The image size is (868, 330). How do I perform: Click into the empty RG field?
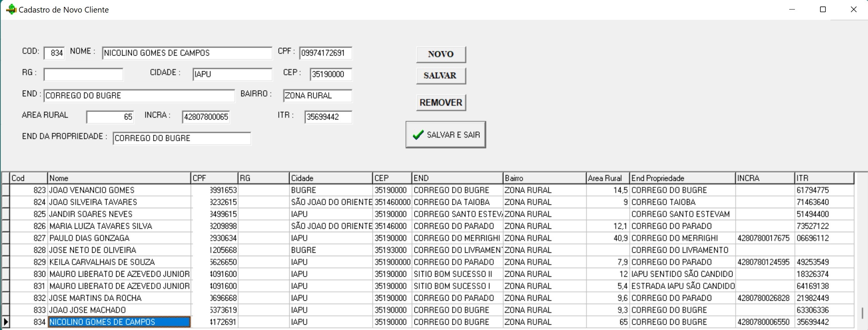(83, 75)
